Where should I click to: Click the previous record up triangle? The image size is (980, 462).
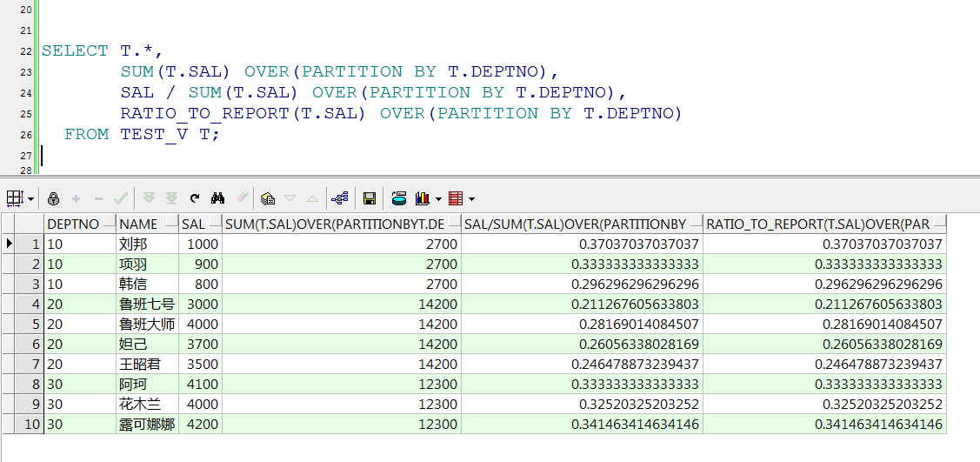(x=312, y=198)
